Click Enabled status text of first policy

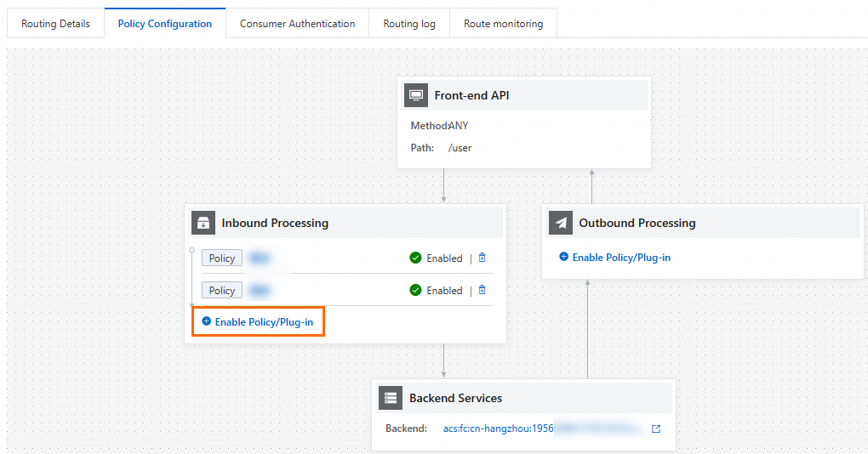click(x=444, y=258)
